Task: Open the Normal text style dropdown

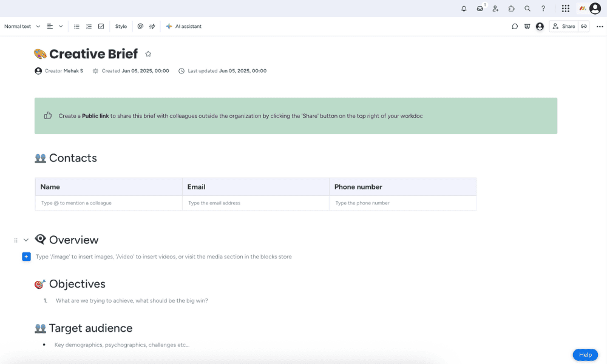Action: [22, 26]
